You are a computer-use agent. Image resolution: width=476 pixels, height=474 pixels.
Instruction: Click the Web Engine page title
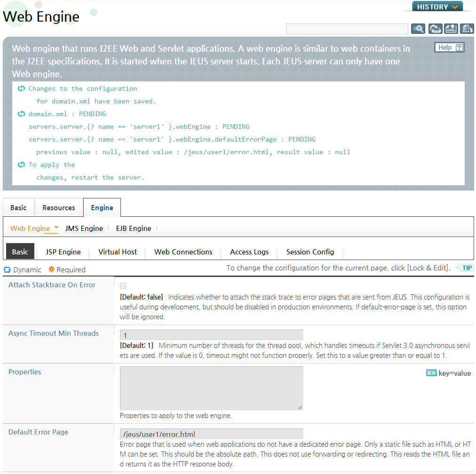[x=41, y=16]
